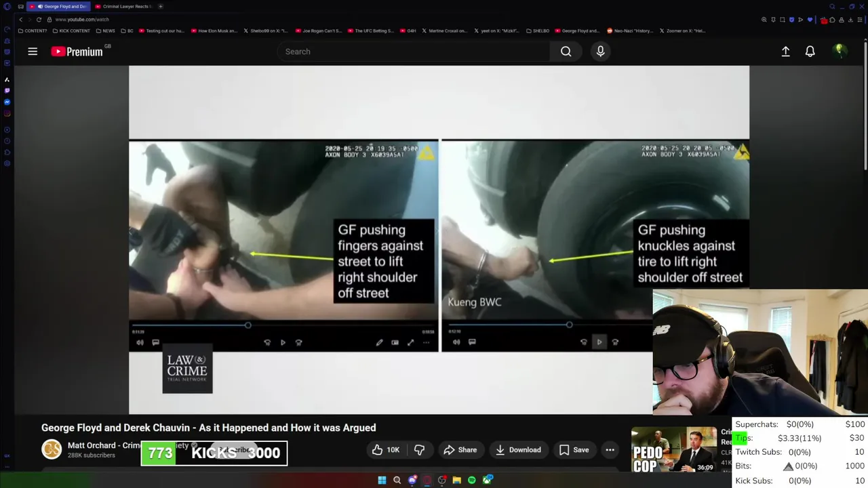
Task: Open the G4H bookmarks folder
Action: (x=408, y=30)
